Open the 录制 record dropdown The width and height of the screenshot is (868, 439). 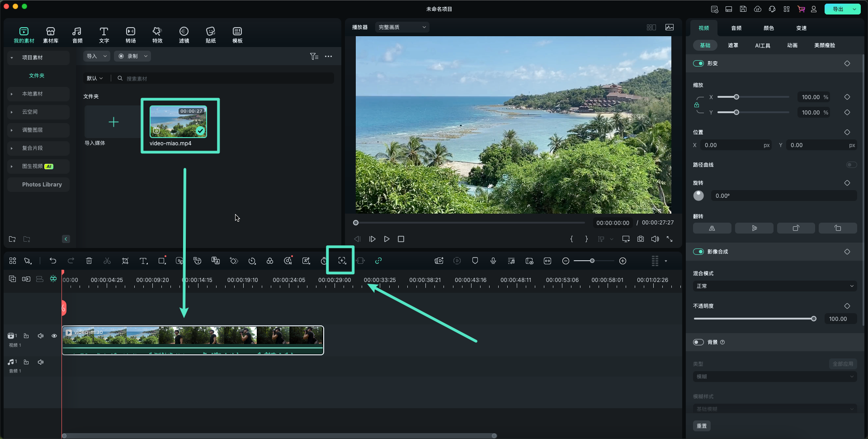click(132, 56)
